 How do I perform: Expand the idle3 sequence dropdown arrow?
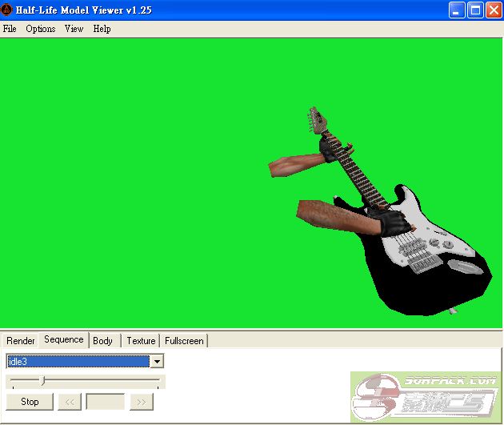point(158,362)
